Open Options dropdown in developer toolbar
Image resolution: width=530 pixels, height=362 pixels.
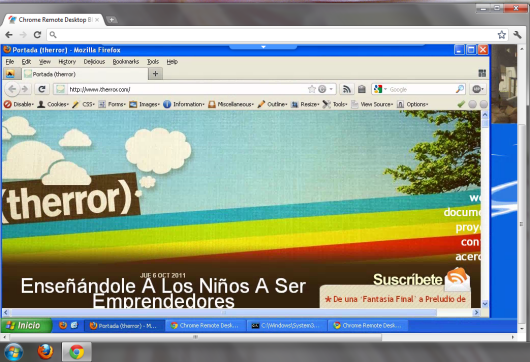click(412, 104)
